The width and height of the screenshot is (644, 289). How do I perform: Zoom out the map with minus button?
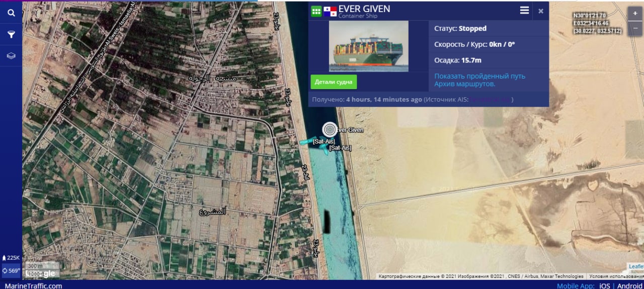pyautogui.click(x=635, y=29)
